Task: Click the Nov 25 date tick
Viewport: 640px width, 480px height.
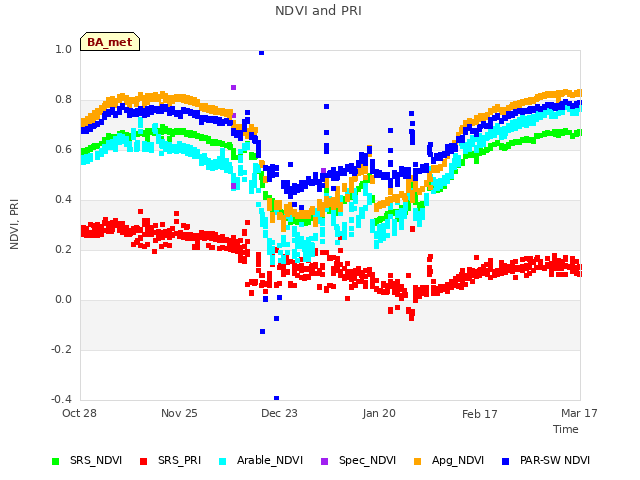Action: [179, 413]
